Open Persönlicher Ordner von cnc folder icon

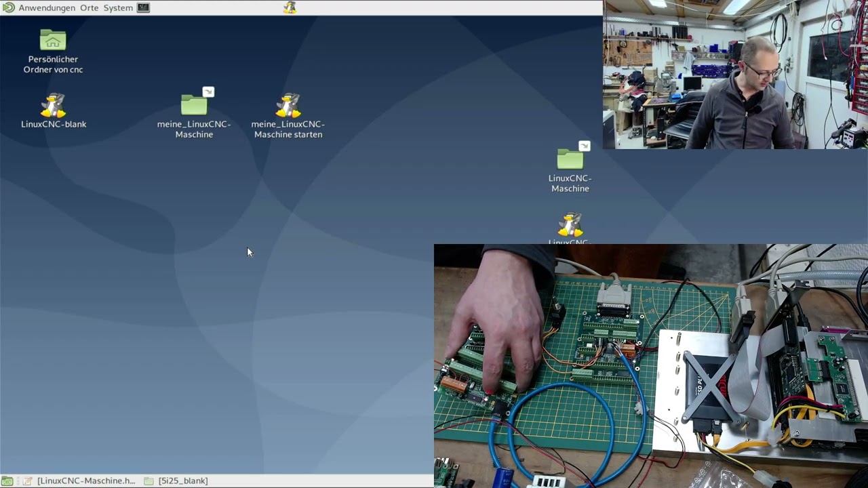(53, 51)
